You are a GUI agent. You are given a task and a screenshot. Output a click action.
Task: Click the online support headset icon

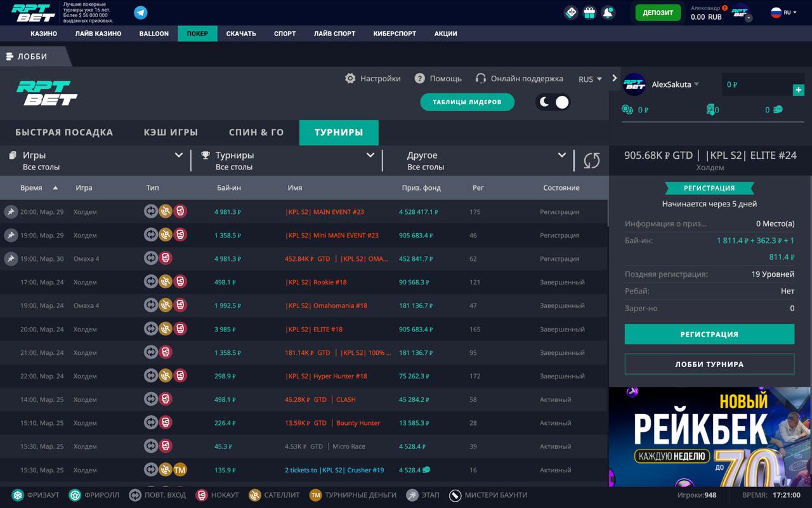(x=480, y=78)
